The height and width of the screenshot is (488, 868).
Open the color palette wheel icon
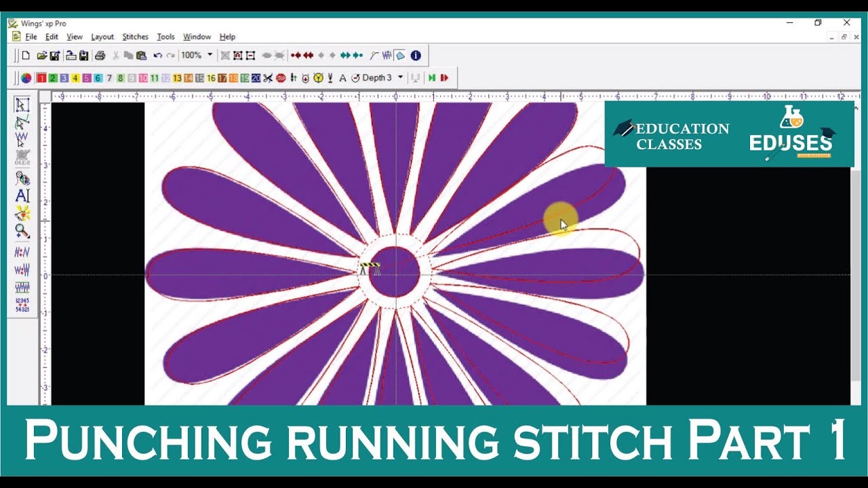pos(26,78)
